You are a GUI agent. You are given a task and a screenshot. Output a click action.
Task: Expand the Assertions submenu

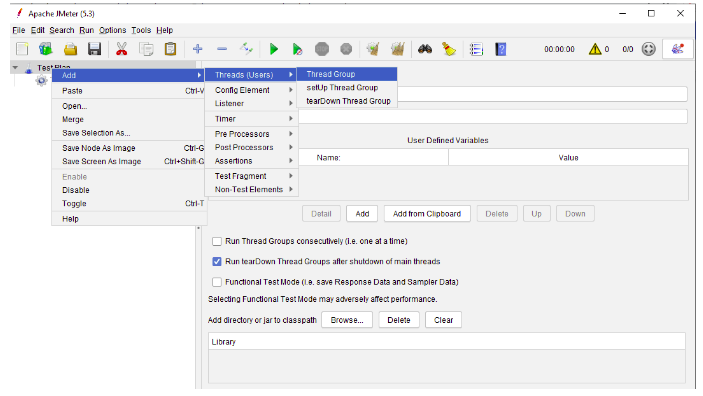pos(252,161)
